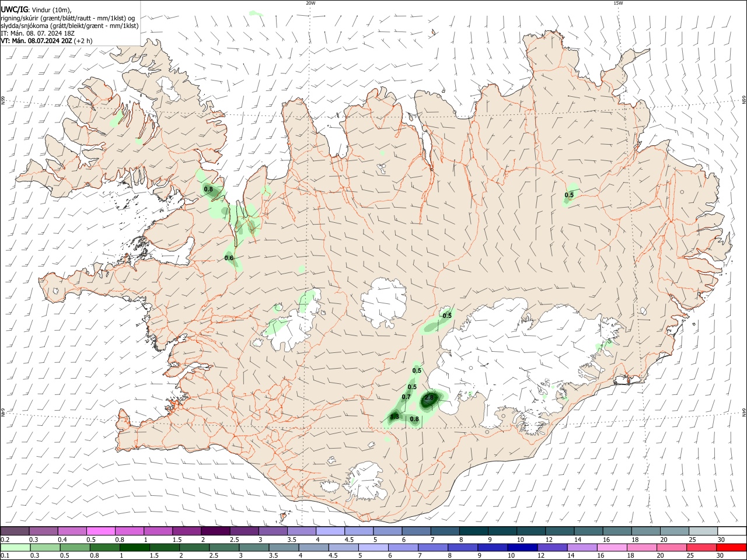Click the '0.6' precipitation value on the map
The height and width of the screenshot is (560, 747).
tap(229, 258)
